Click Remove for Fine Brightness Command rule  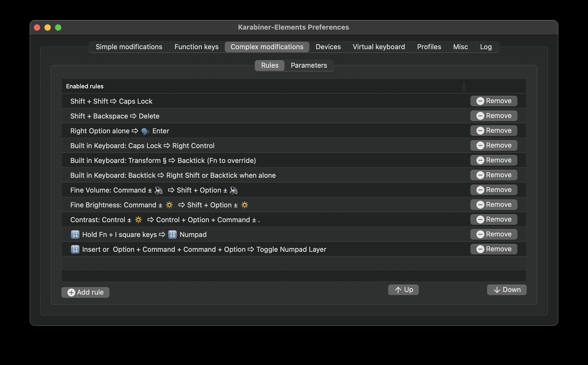(494, 205)
